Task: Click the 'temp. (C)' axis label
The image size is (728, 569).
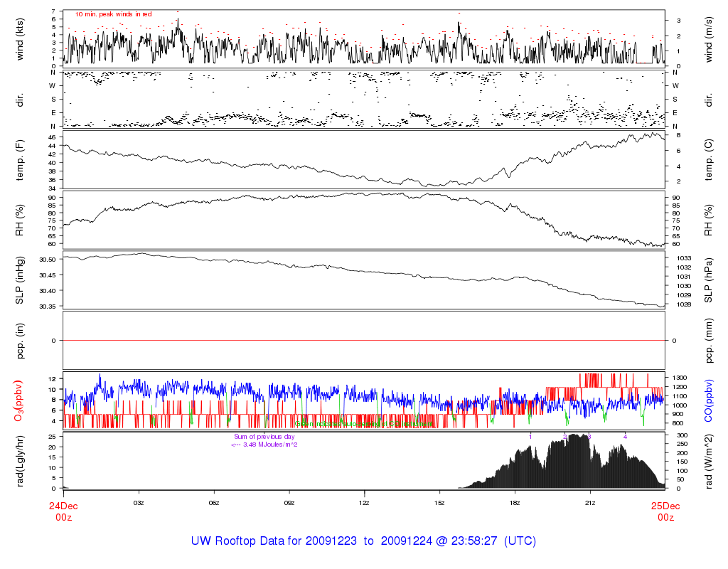Action: [x=709, y=160]
